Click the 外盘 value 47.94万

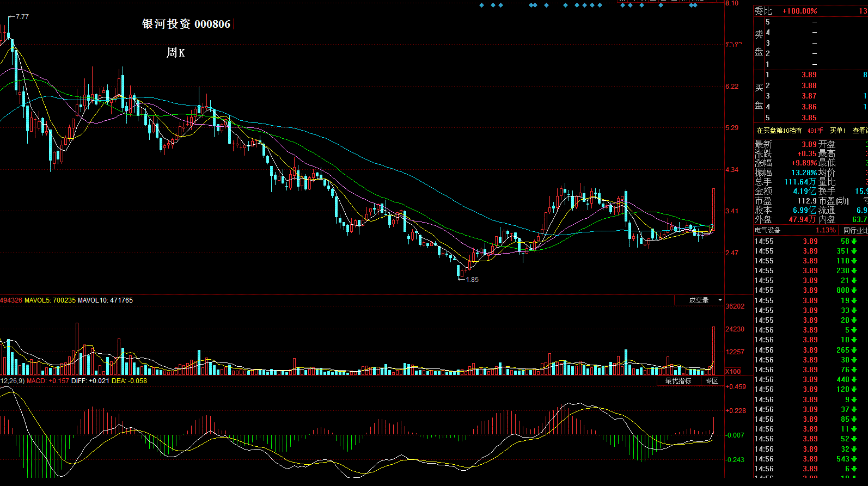point(803,219)
